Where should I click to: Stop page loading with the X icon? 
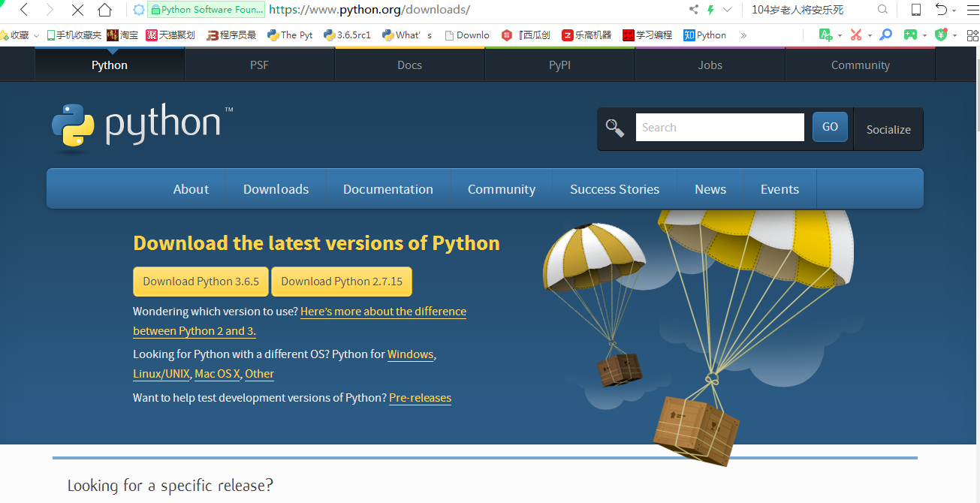77,10
